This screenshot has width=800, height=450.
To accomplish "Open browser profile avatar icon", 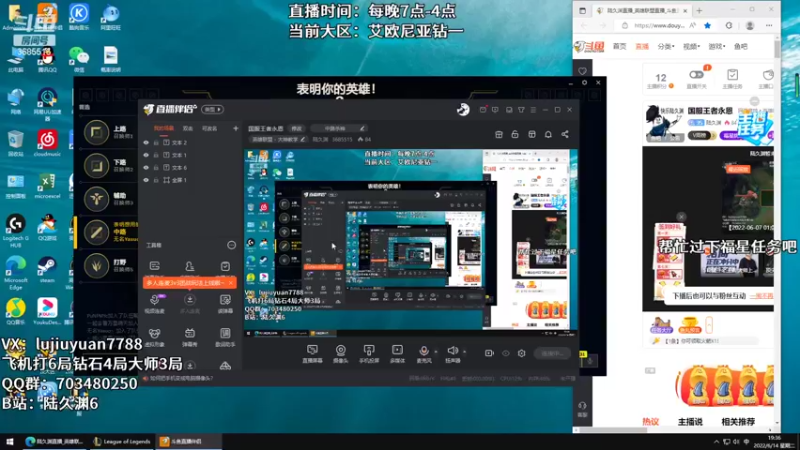I will [x=749, y=26].
